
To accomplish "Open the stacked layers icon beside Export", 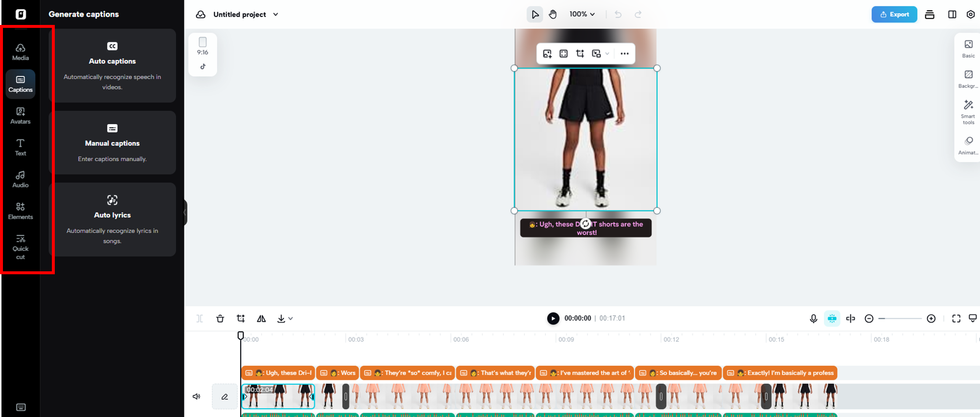I will click(930, 15).
